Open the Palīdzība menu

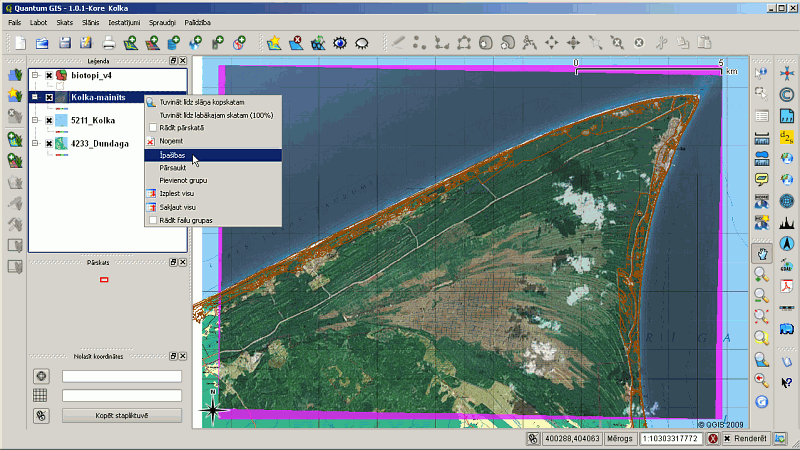(197, 22)
